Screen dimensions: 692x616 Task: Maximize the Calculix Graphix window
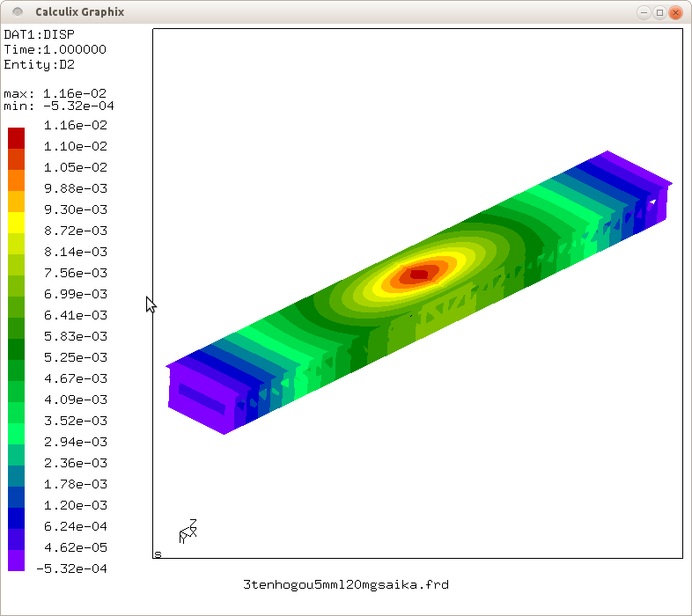[x=659, y=12]
